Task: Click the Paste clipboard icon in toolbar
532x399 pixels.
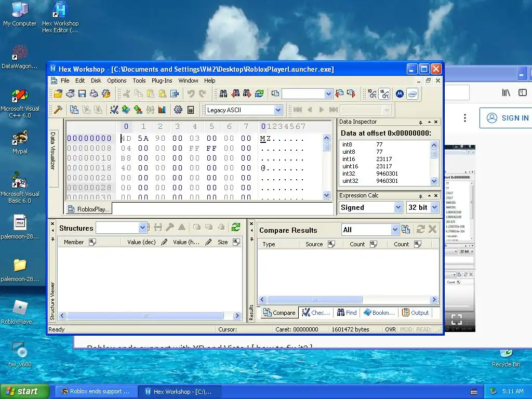Action: tap(150, 94)
